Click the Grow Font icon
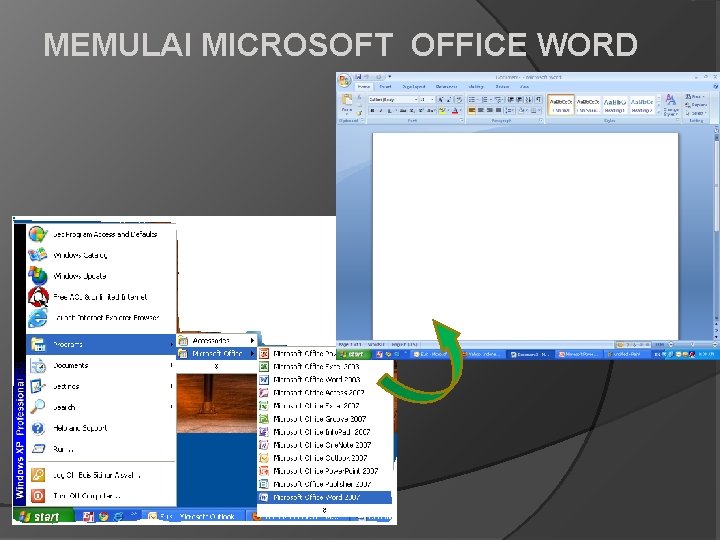The width and height of the screenshot is (720, 540). point(441,100)
